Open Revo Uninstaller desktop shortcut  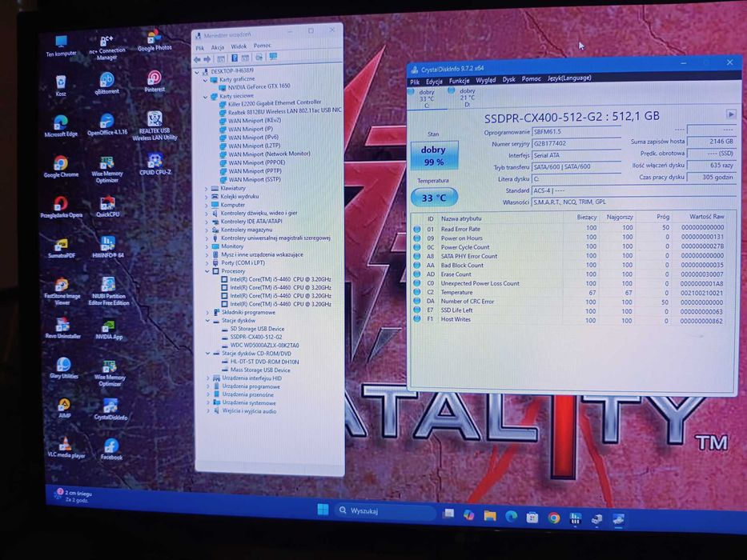point(62,328)
